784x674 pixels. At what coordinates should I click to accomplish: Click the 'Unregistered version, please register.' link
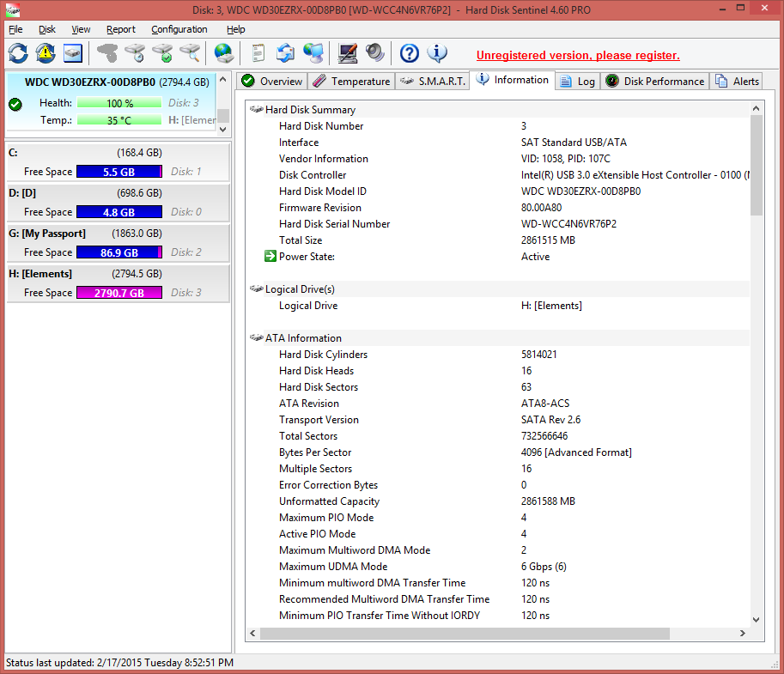[578, 56]
